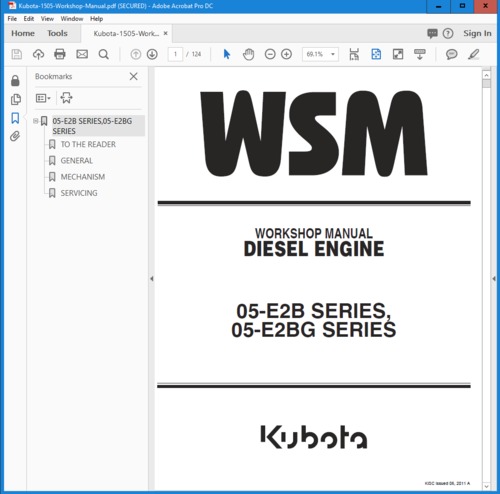This screenshot has height=494, width=500.
Task: Click the notifications chat icon
Action: [432, 33]
